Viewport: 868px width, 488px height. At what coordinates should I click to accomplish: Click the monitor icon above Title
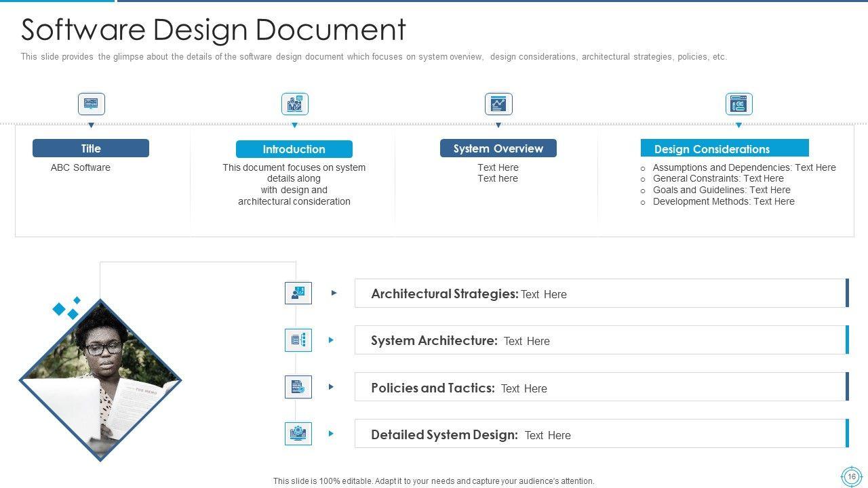pyautogui.click(x=91, y=104)
